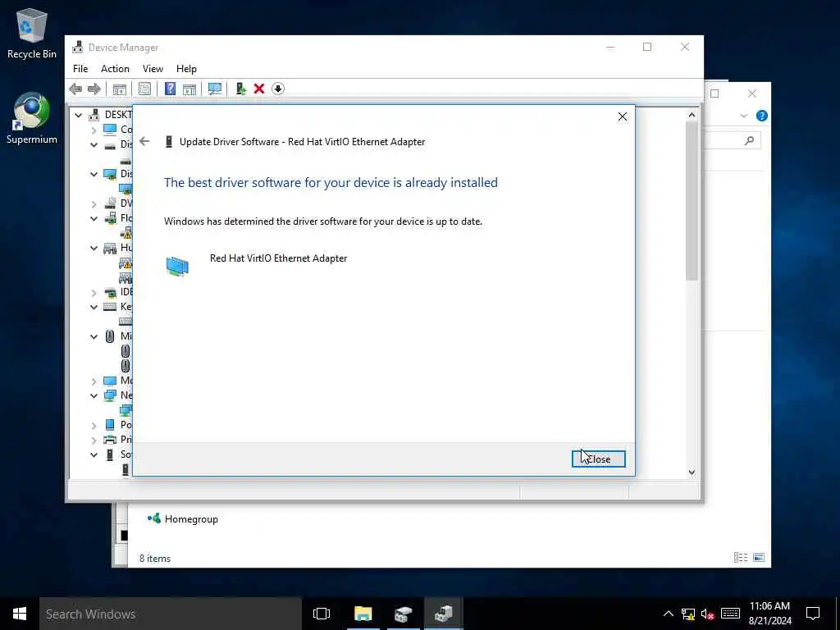Click the muted volume tray icon

708,614
